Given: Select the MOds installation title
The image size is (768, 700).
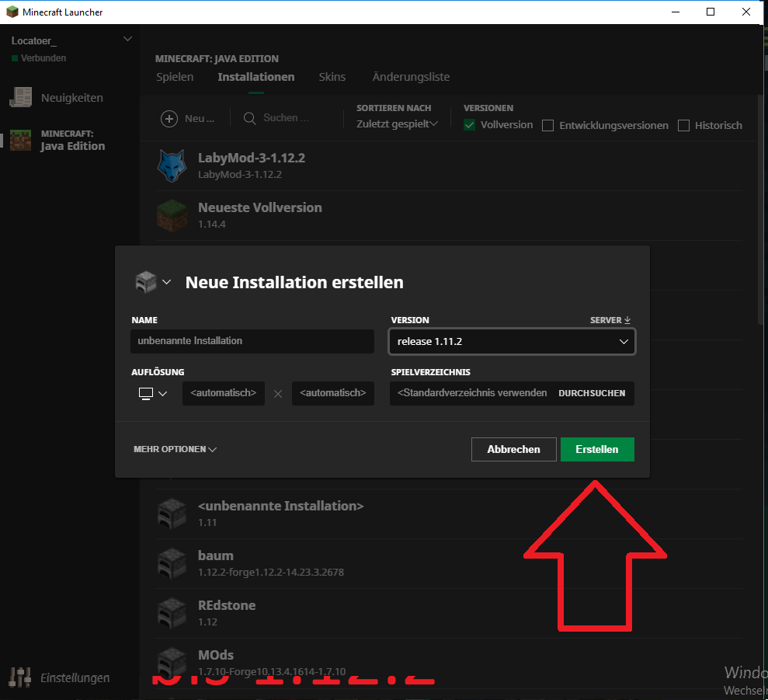Looking at the screenshot, I should tap(216, 656).
